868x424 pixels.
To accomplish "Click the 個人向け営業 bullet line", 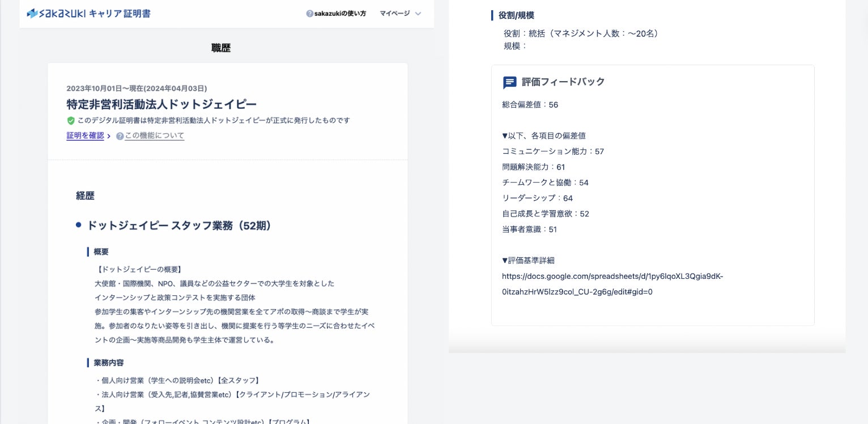I will 177,381.
